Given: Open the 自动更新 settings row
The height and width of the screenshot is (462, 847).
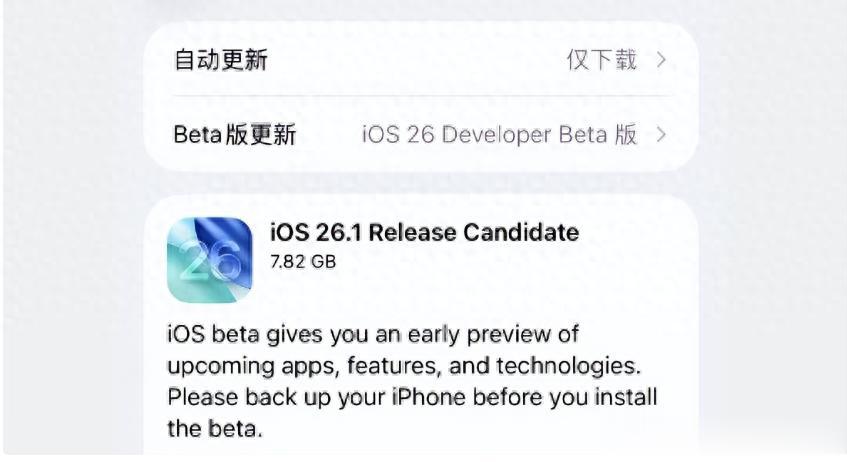Looking at the screenshot, I should [222, 60].
